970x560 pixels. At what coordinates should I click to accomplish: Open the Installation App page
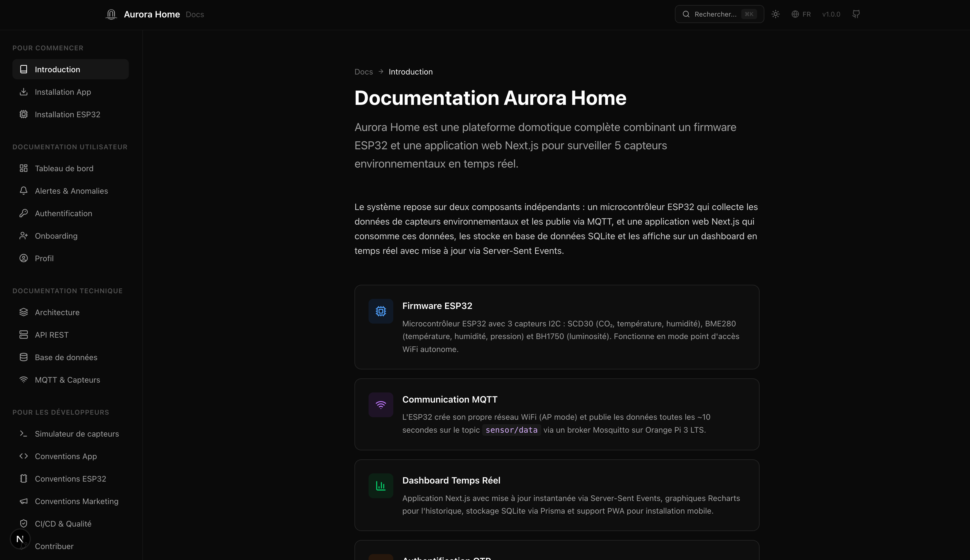70,92
